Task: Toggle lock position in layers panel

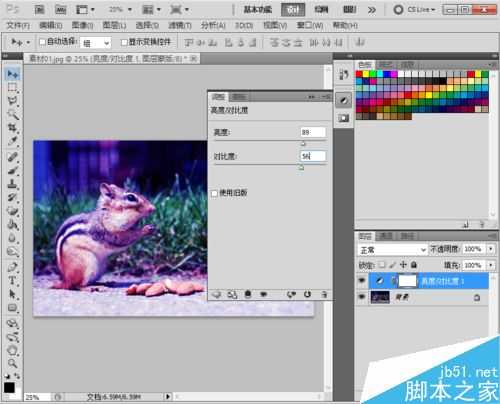Action: tap(403, 265)
